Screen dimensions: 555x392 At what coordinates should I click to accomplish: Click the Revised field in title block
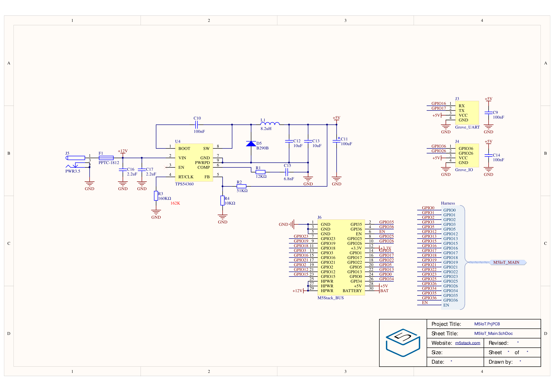click(512, 343)
